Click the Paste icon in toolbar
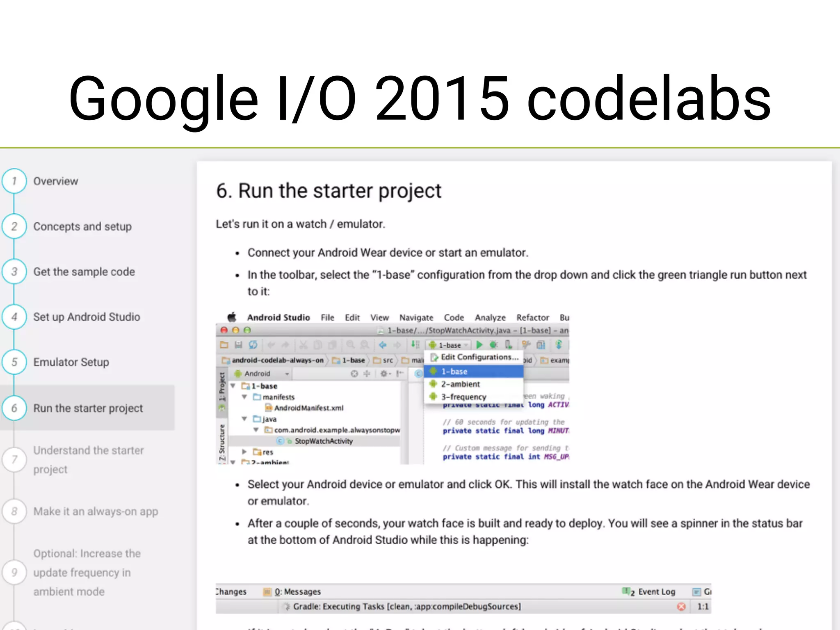The height and width of the screenshot is (630, 840). [x=332, y=345]
